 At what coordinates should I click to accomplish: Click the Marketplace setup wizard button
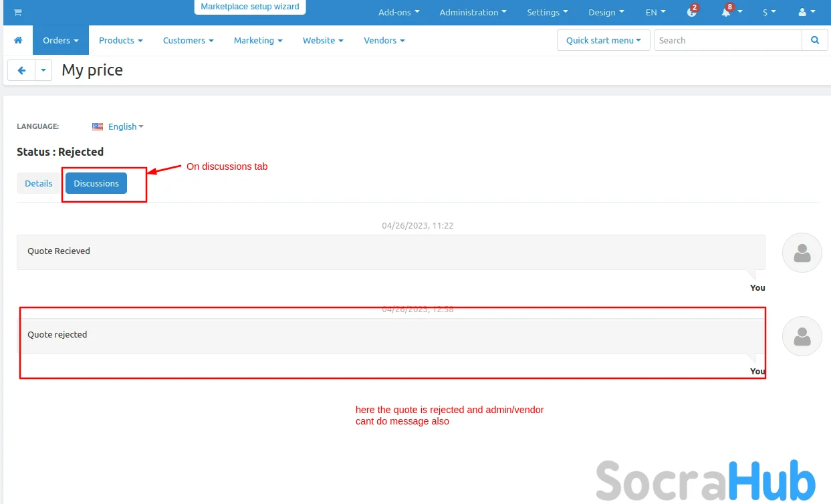coord(250,7)
